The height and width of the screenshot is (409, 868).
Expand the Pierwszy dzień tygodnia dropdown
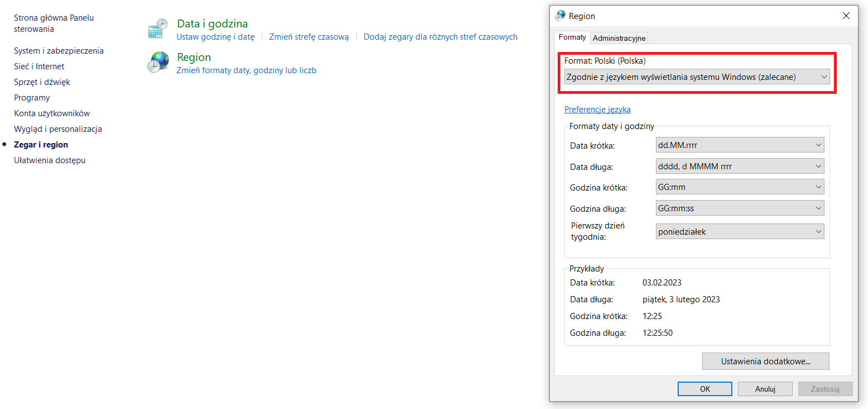[x=740, y=231]
